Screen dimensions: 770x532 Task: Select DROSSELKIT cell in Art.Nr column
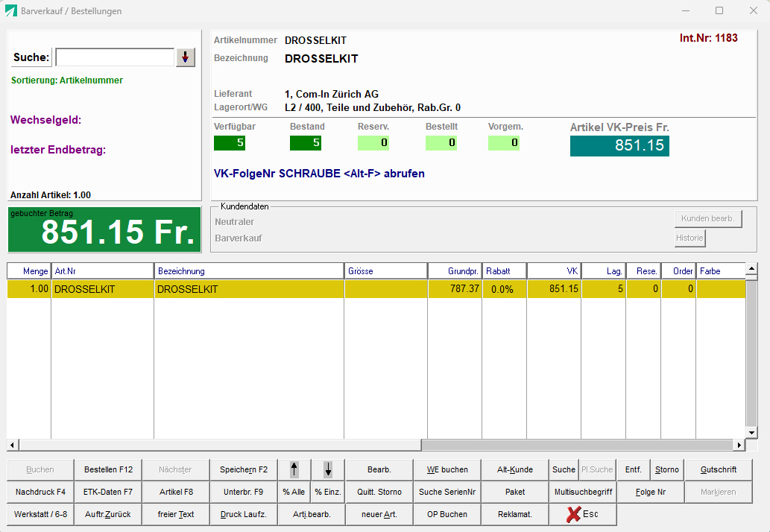point(103,289)
